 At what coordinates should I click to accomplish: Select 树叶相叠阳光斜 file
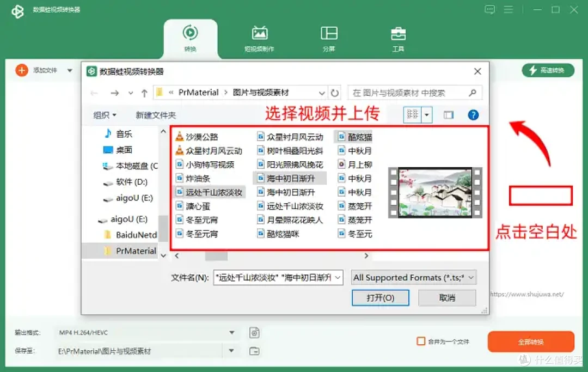tap(290, 151)
